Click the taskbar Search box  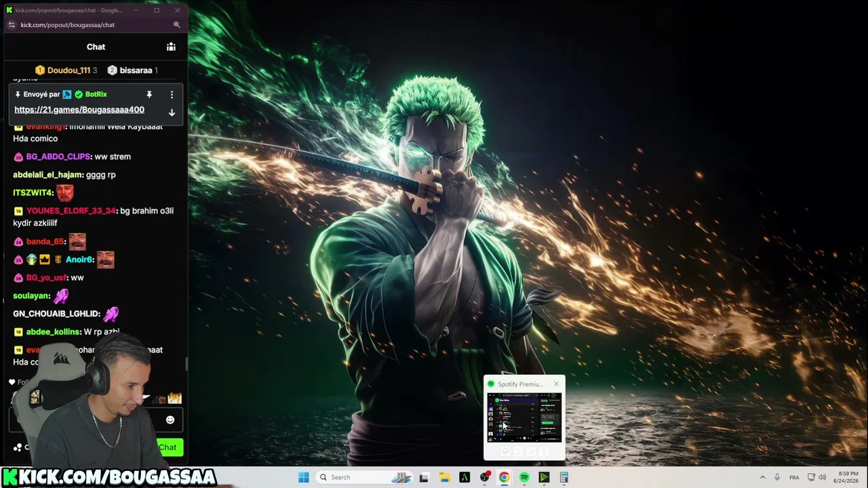tap(366, 477)
